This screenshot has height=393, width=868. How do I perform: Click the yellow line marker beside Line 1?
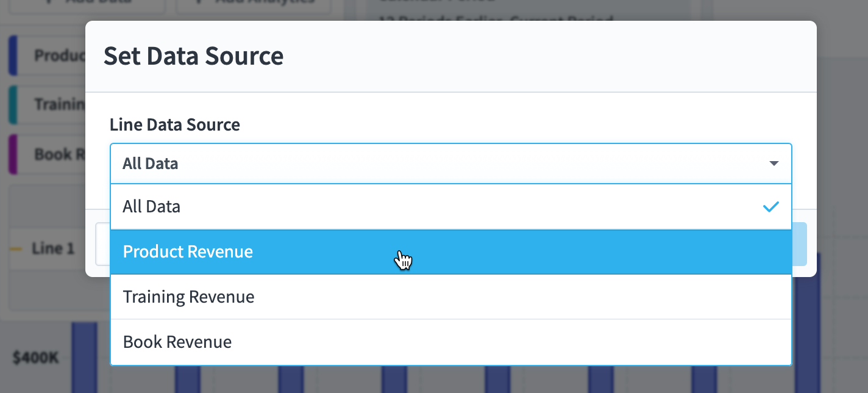(16, 249)
